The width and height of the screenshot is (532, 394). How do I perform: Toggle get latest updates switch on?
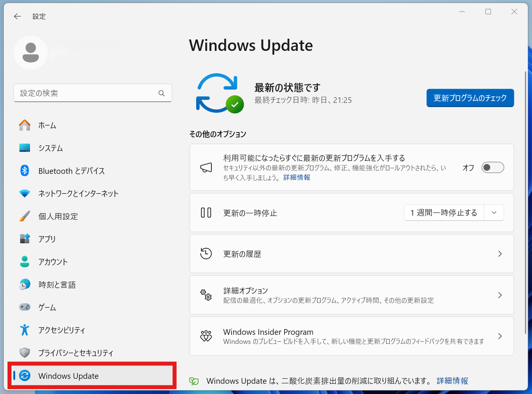point(493,167)
